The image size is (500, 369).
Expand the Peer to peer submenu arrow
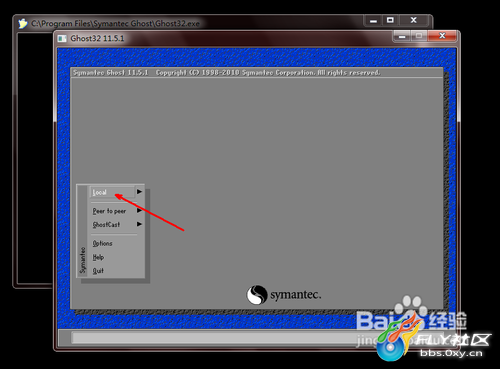pyautogui.click(x=139, y=211)
